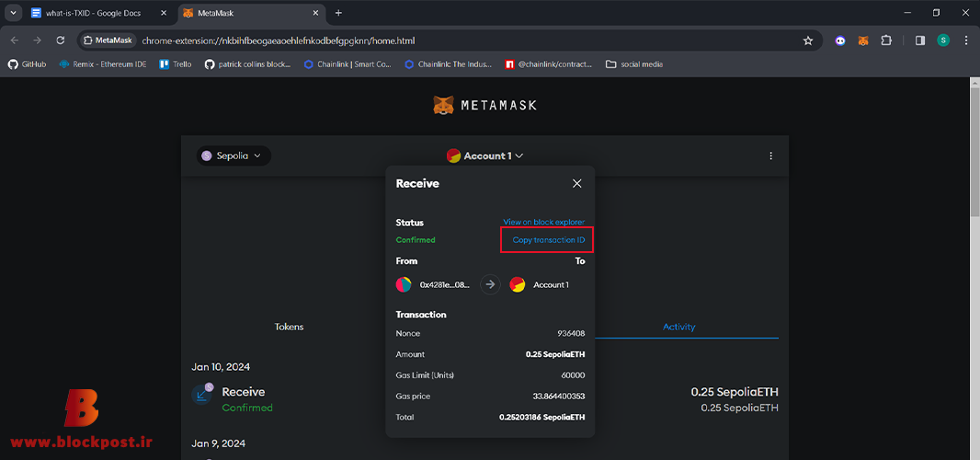Image resolution: width=980 pixels, height=460 pixels.
Task: Click the Receive arrow activity icon
Action: click(201, 395)
